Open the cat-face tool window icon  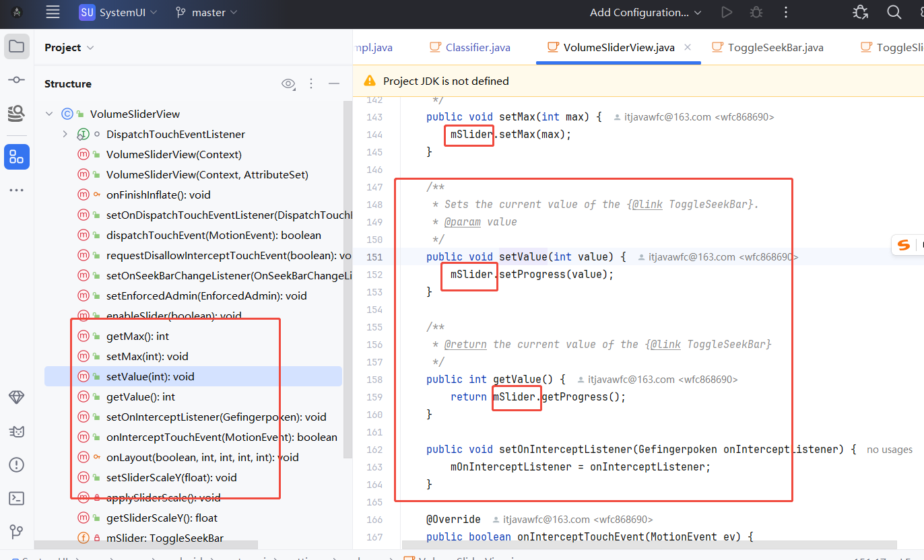(17, 431)
